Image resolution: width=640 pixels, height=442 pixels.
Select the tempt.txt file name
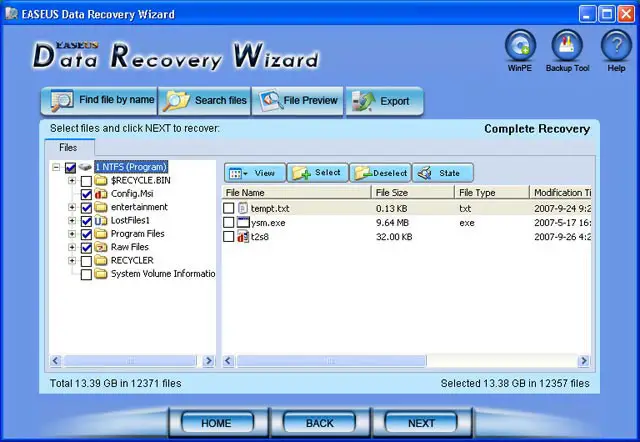pos(270,208)
